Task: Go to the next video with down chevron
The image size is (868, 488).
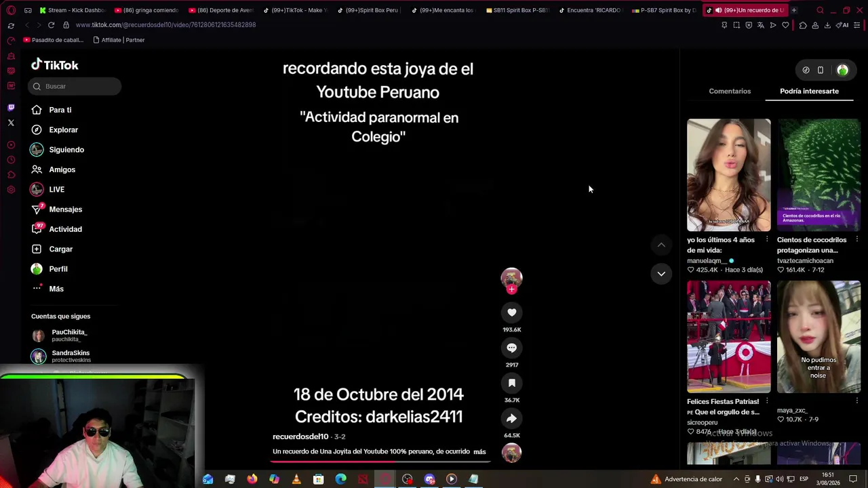Action: click(661, 273)
